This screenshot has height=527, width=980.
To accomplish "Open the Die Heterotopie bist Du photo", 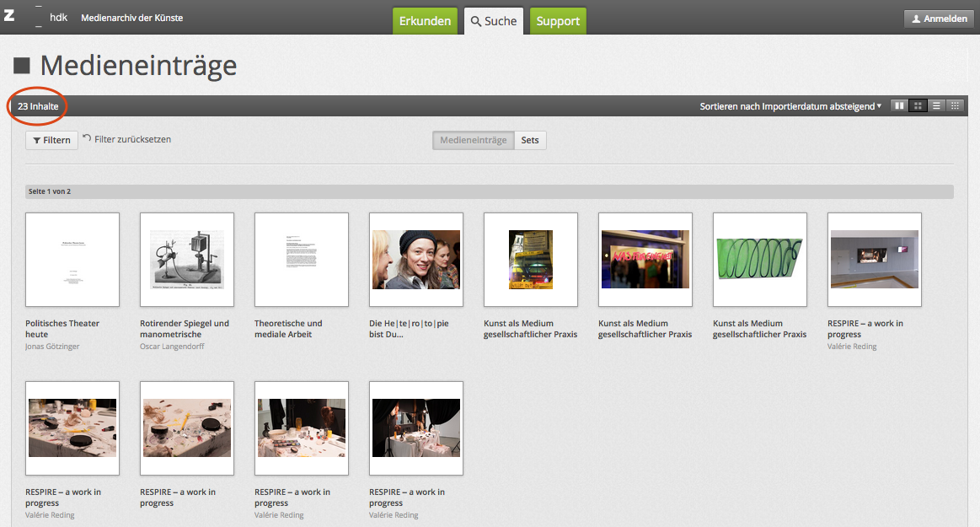I will tap(416, 260).
